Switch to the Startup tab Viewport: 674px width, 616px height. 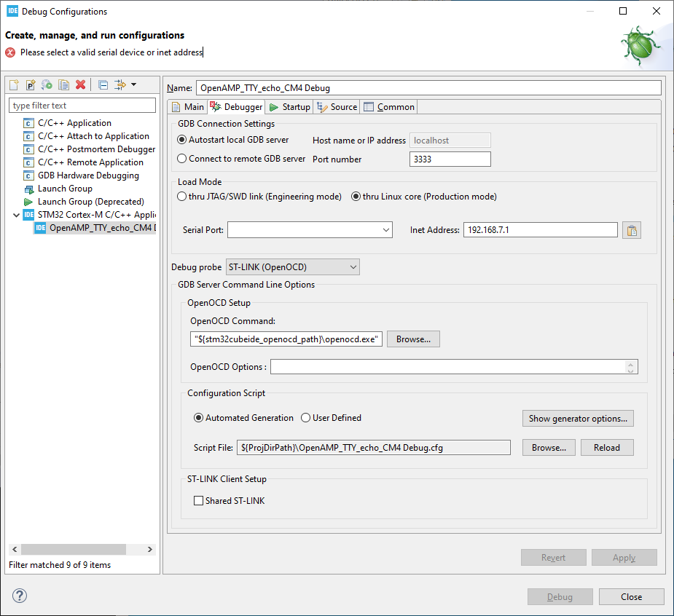[x=290, y=107]
